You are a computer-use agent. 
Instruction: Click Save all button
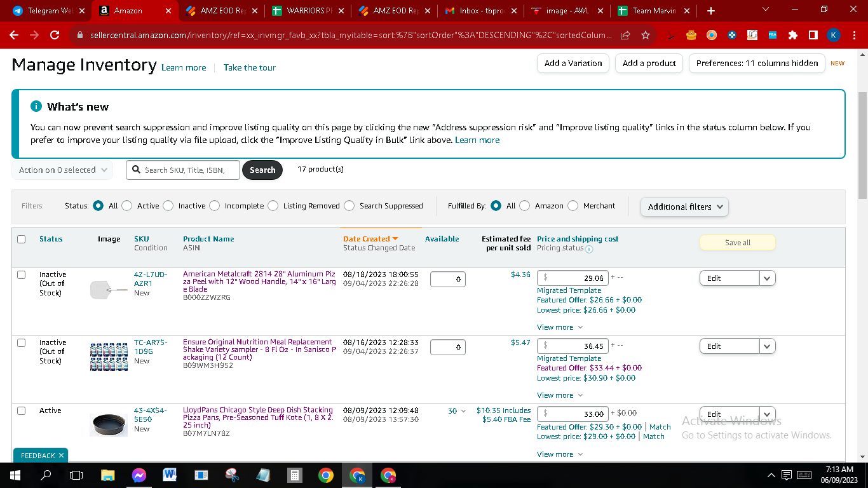(738, 243)
